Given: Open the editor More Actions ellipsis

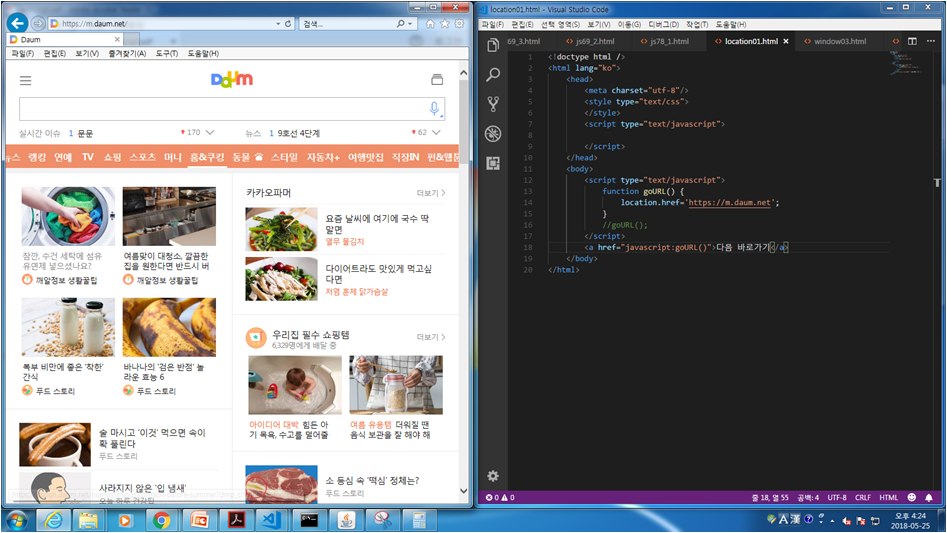Looking at the screenshot, I should pyautogui.click(x=931, y=41).
